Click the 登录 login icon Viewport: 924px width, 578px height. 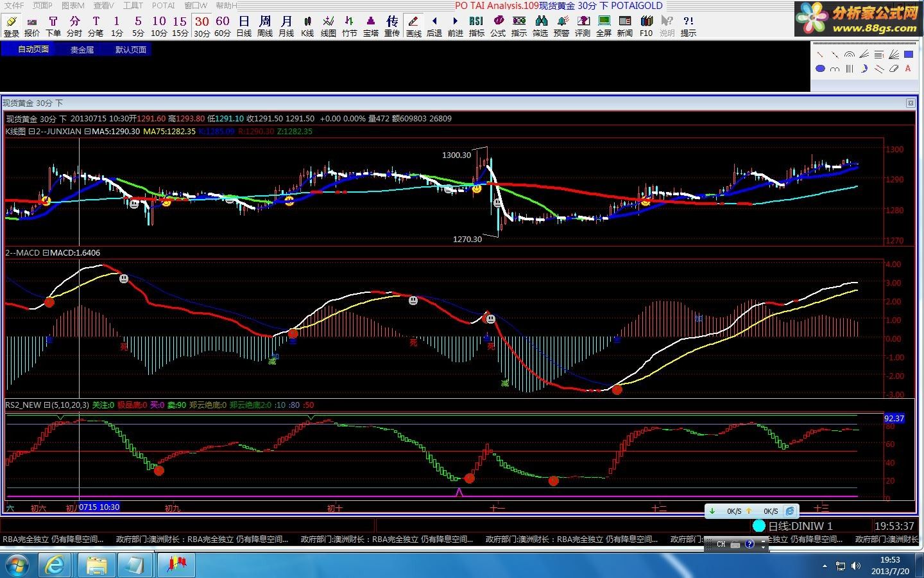(x=12, y=26)
